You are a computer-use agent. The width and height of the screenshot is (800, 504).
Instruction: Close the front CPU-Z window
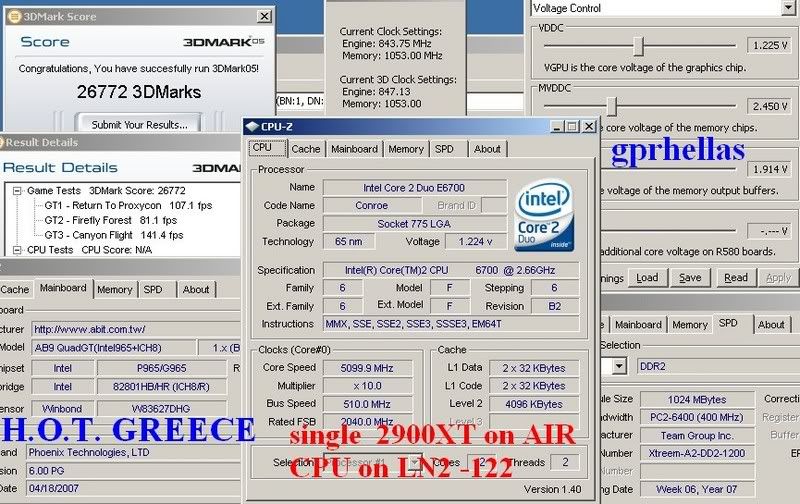click(589, 126)
